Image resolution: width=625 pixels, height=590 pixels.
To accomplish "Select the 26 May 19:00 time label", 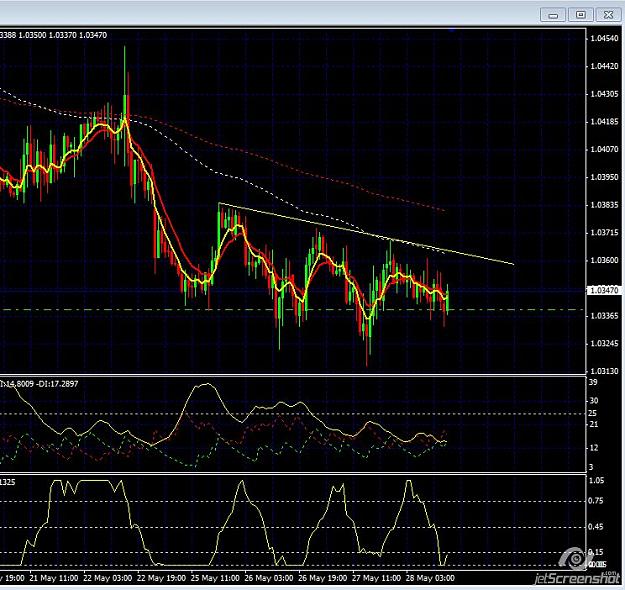I will click(322, 578).
